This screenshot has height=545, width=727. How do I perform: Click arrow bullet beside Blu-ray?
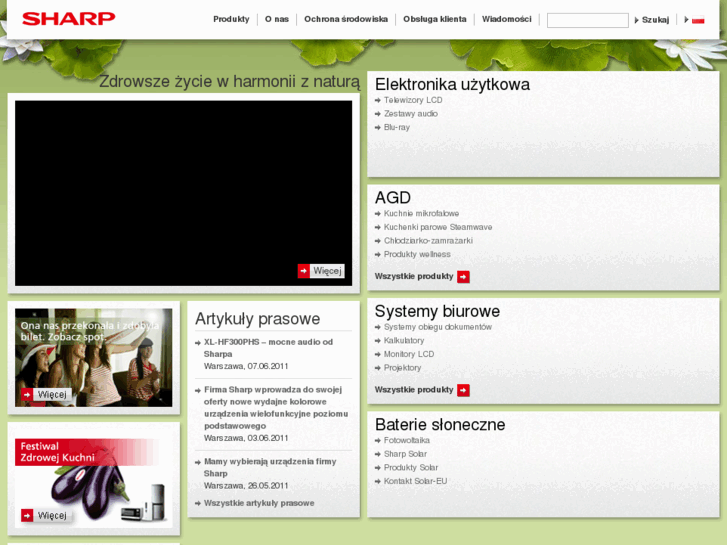tap(378, 128)
